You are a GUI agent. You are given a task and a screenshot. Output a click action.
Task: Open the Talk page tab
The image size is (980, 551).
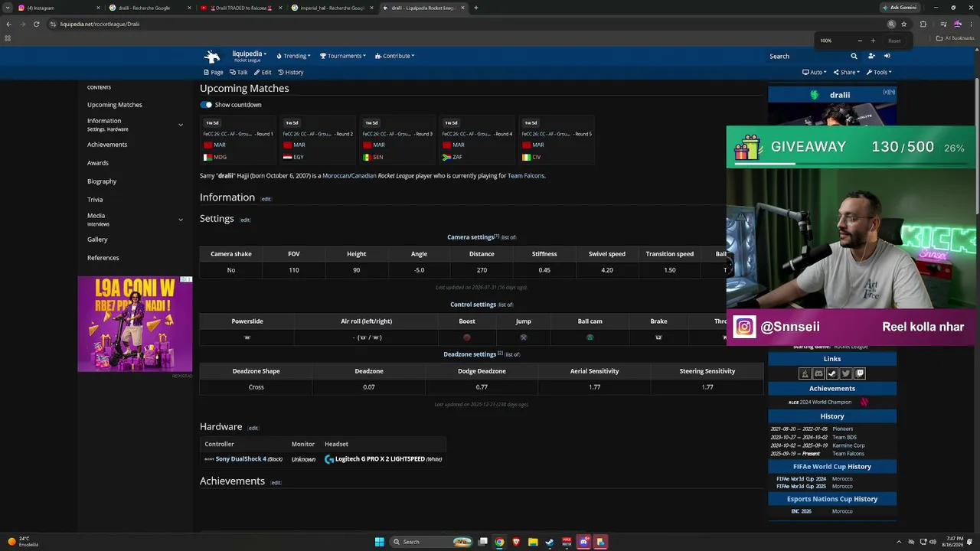pyautogui.click(x=239, y=72)
